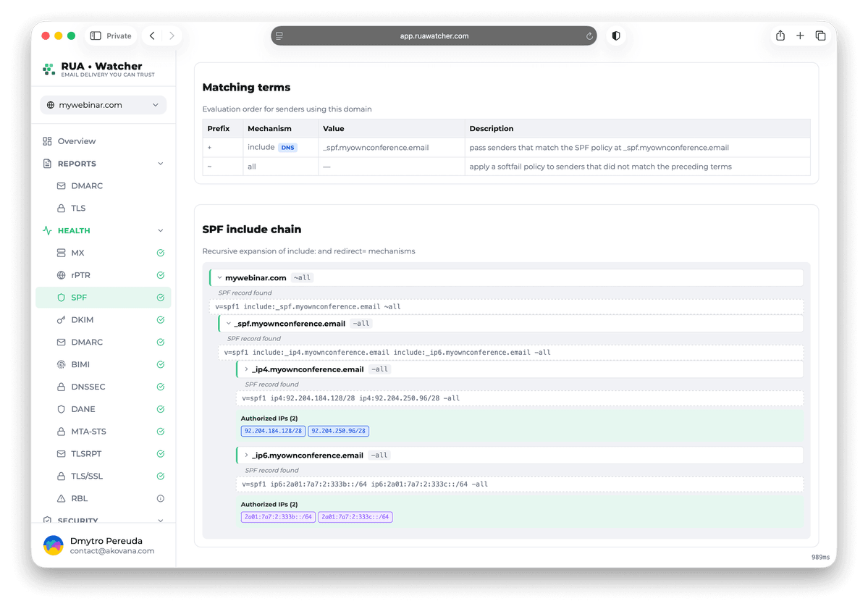Open the TLS reports page
Image resolution: width=868 pixels, height=609 pixels.
pyautogui.click(x=103, y=208)
